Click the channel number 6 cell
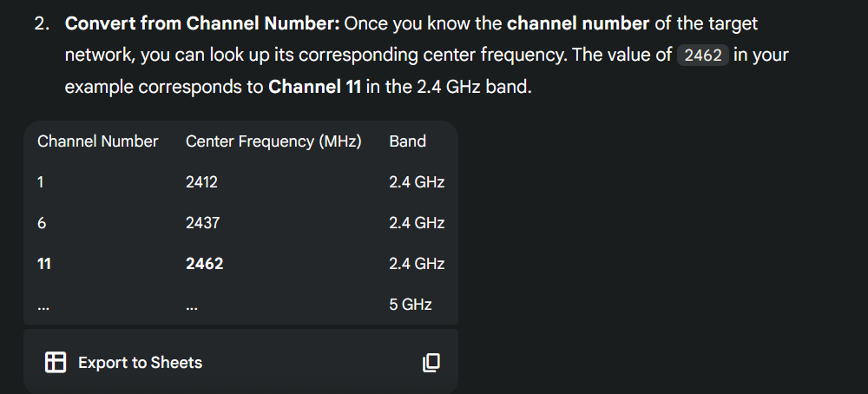Viewport: 868px width, 394px height. pos(42,223)
